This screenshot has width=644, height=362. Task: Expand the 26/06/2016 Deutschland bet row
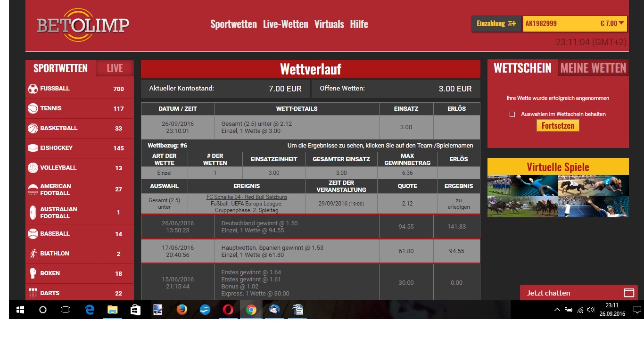310,227
